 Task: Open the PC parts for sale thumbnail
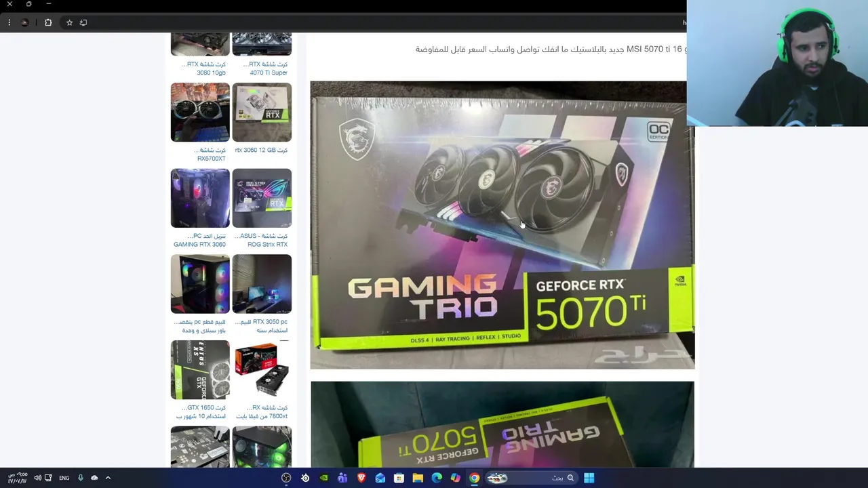coord(200,284)
